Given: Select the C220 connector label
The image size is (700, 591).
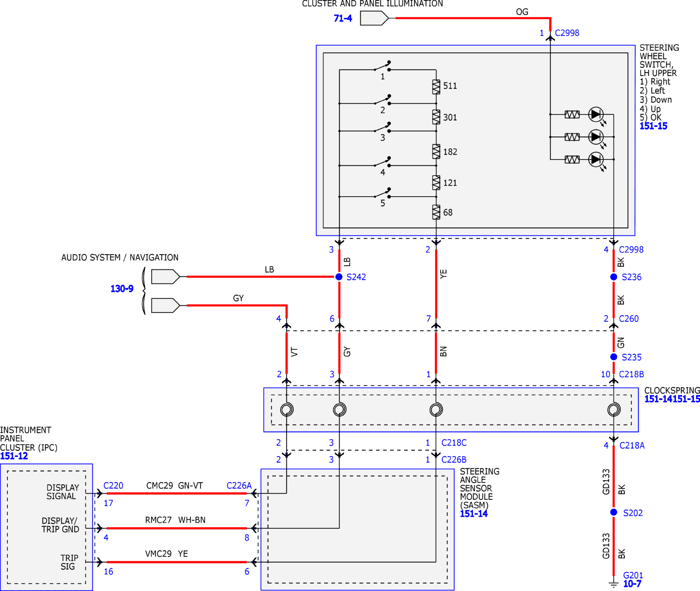Looking at the screenshot, I should coord(113,486).
